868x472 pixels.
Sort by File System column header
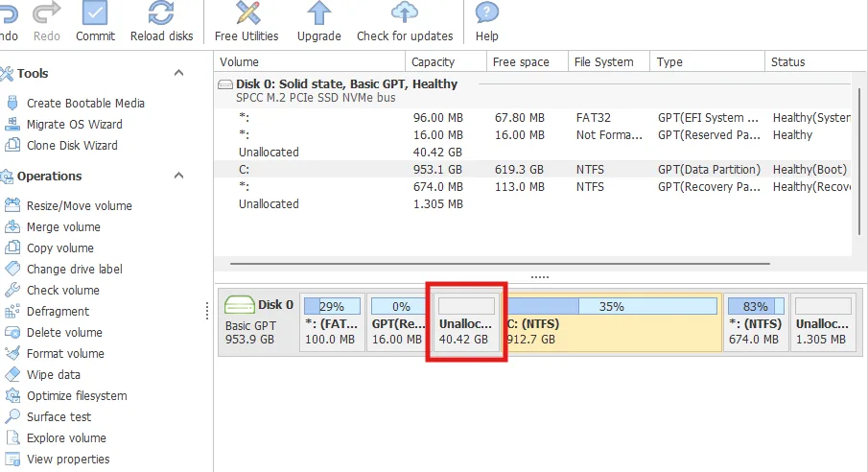[x=609, y=61]
